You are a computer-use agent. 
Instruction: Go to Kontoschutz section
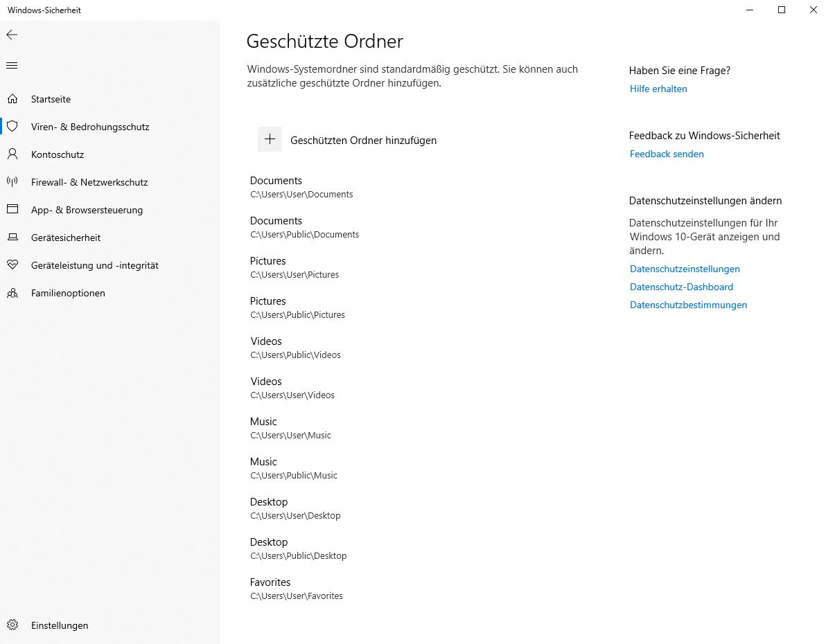58,155
